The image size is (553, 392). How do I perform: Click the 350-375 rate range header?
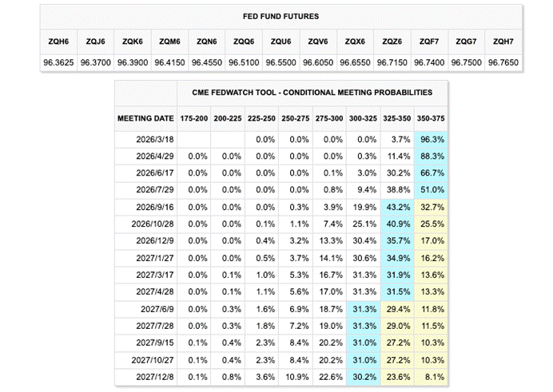(x=431, y=118)
